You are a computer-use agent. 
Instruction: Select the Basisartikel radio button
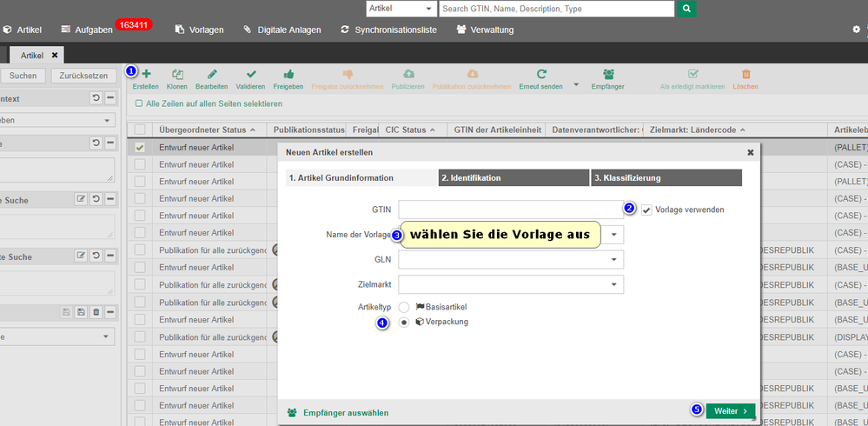coord(404,307)
